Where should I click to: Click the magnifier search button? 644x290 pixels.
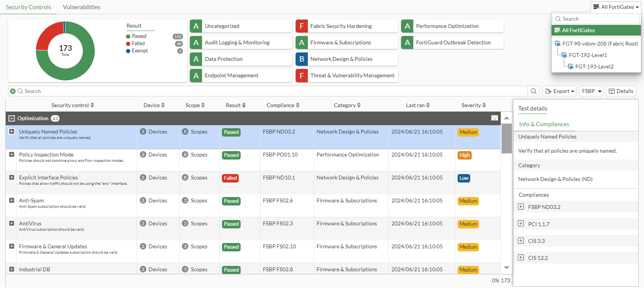coord(534,91)
